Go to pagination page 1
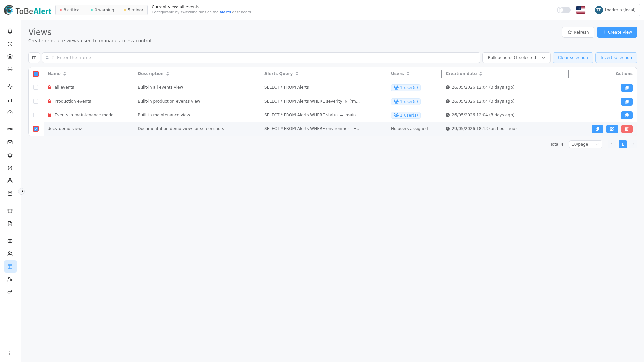 (x=622, y=144)
